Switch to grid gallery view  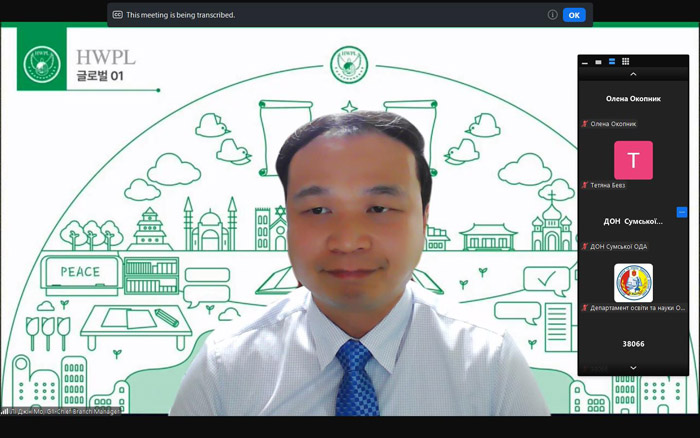tap(626, 62)
